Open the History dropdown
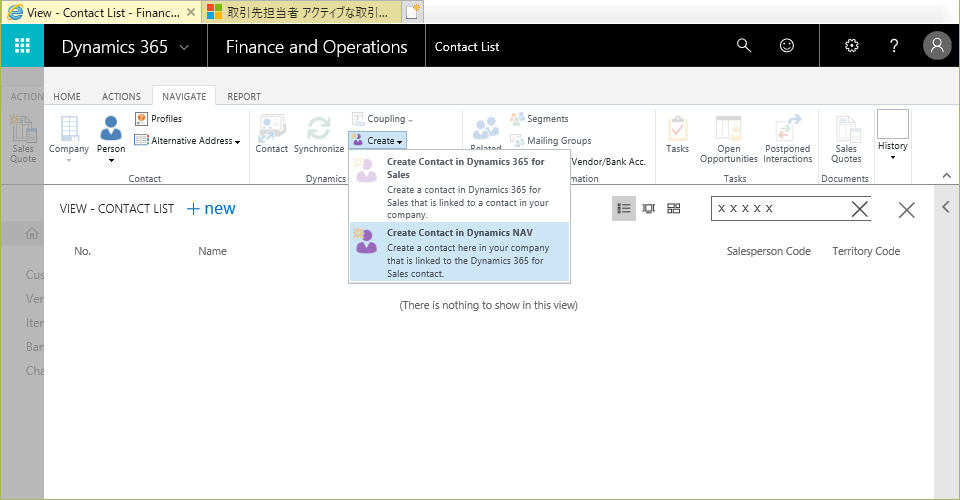This screenshot has width=960, height=500. [x=893, y=136]
